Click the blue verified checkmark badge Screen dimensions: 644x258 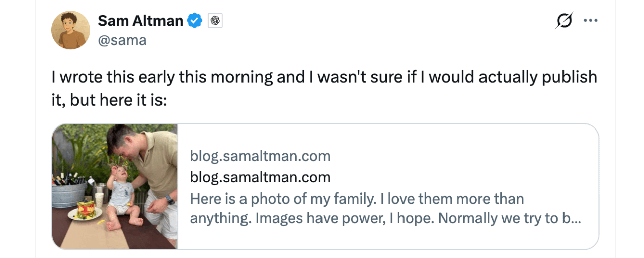pyautogui.click(x=195, y=21)
